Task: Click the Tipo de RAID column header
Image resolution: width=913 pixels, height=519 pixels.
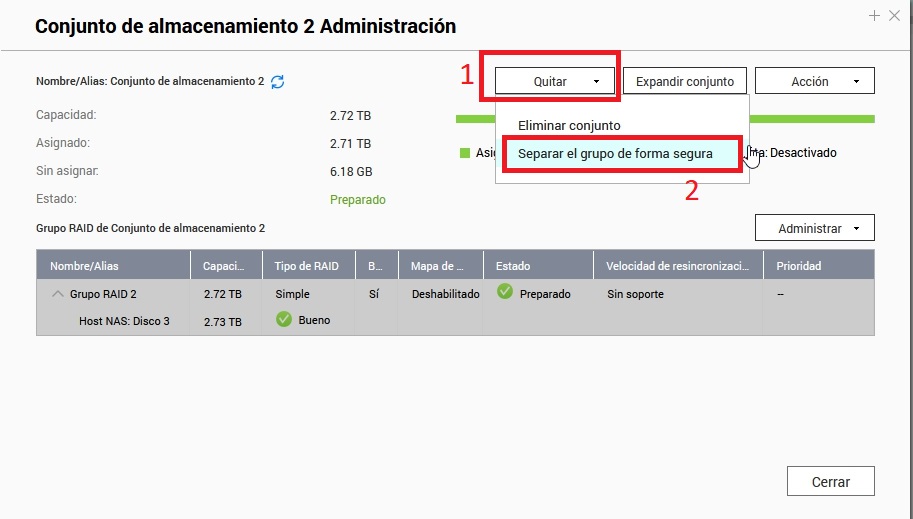Action: (306, 266)
